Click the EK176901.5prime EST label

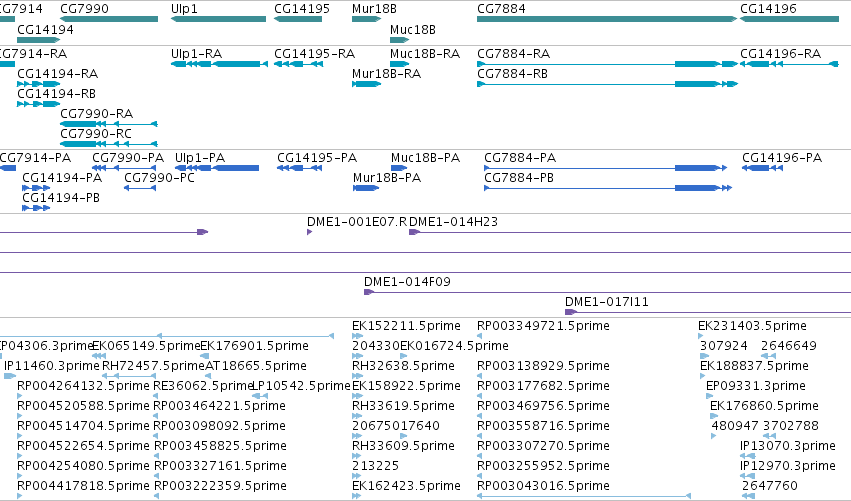click(x=255, y=346)
